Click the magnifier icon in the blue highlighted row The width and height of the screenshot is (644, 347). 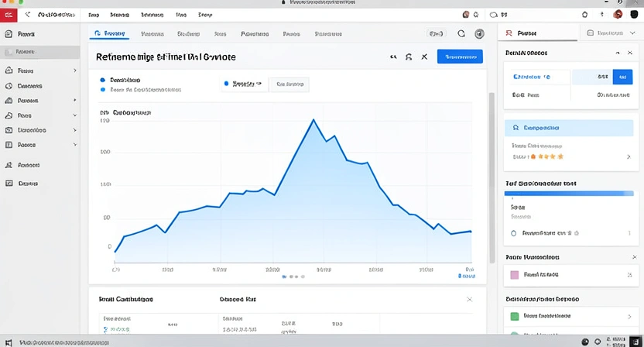[512, 127]
